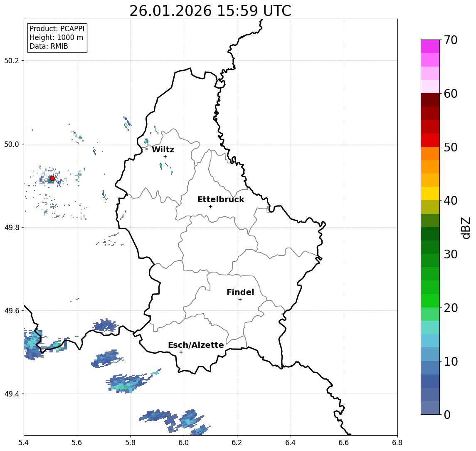476x451 pixels.
Task: Click the colorbar tick label 30
Action: (451, 254)
